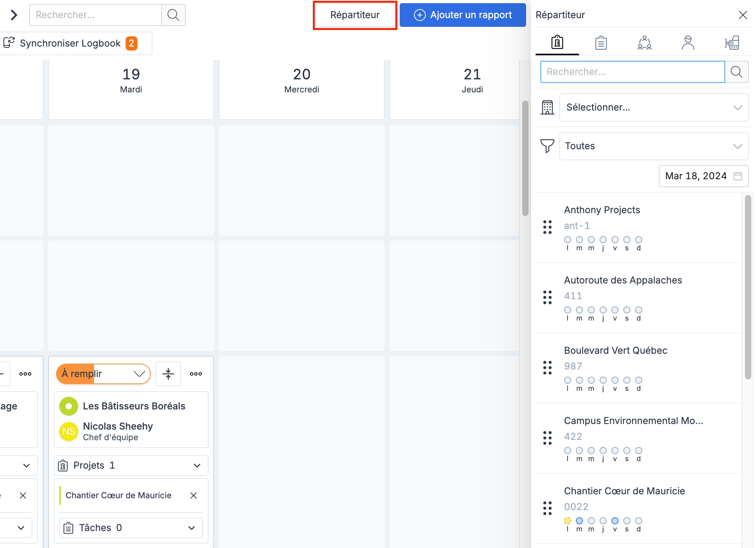The height and width of the screenshot is (548, 756).
Task: Toggle Friday circle for Chantier Cœur de Maurice
Action: click(615, 521)
